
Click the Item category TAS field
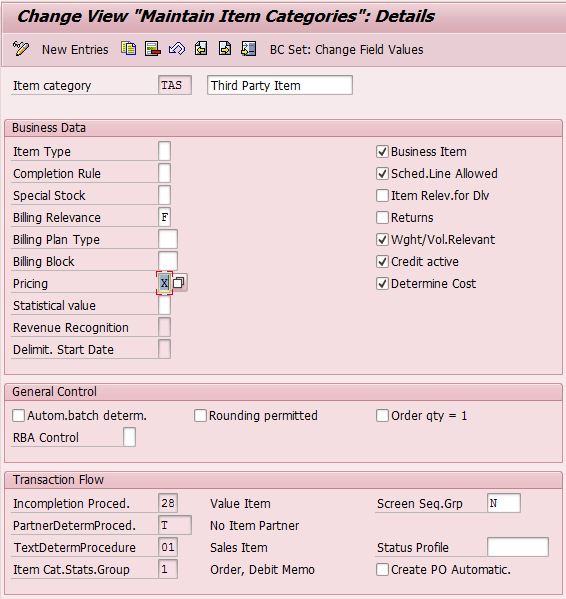pyautogui.click(x=175, y=85)
